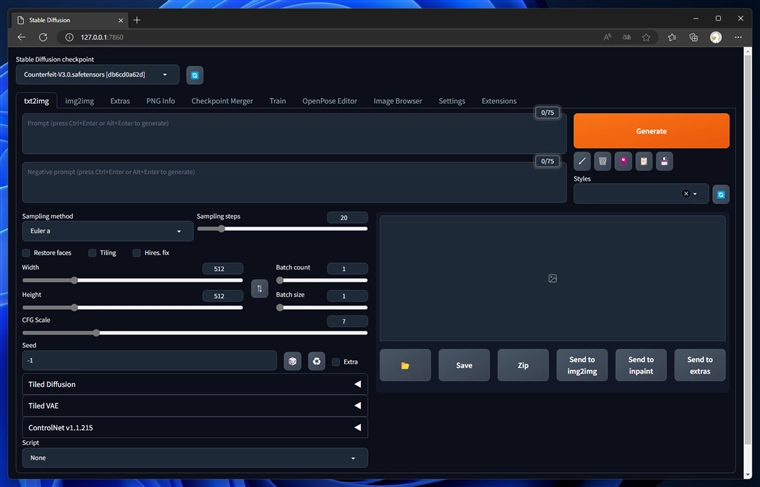Image resolution: width=760 pixels, height=487 pixels.
Task: Open the output folder with the folder icon
Action: [x=405, y=365]
